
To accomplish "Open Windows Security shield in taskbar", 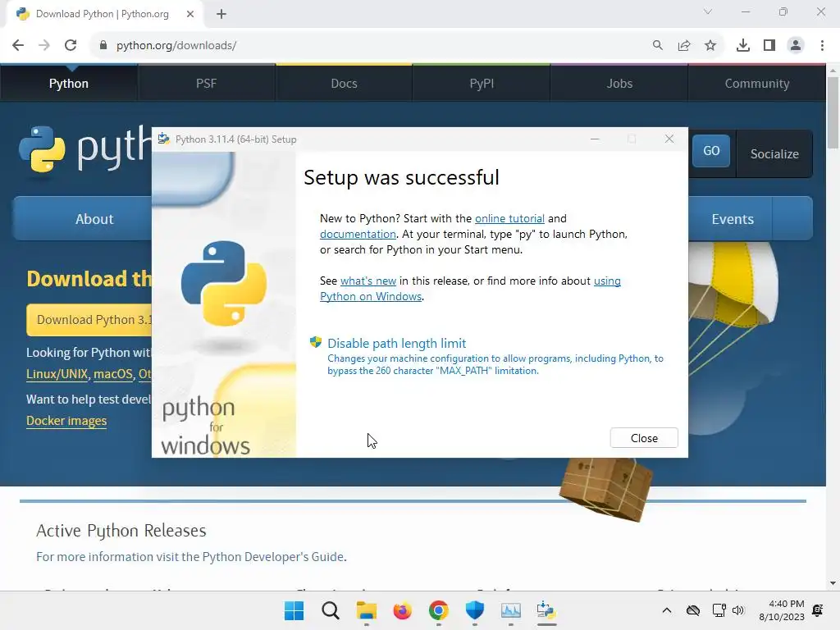I will point(475,610).
